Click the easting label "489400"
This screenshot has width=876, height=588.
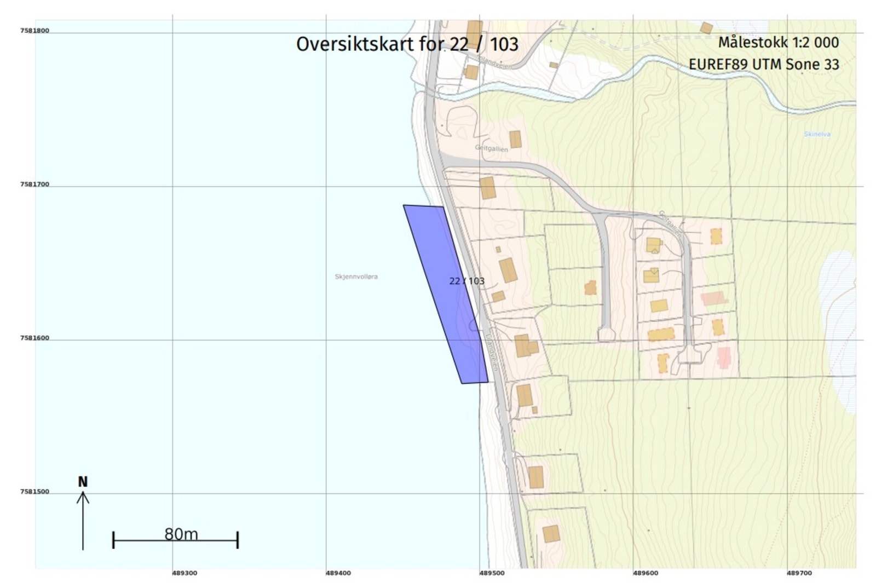point(338,573)
